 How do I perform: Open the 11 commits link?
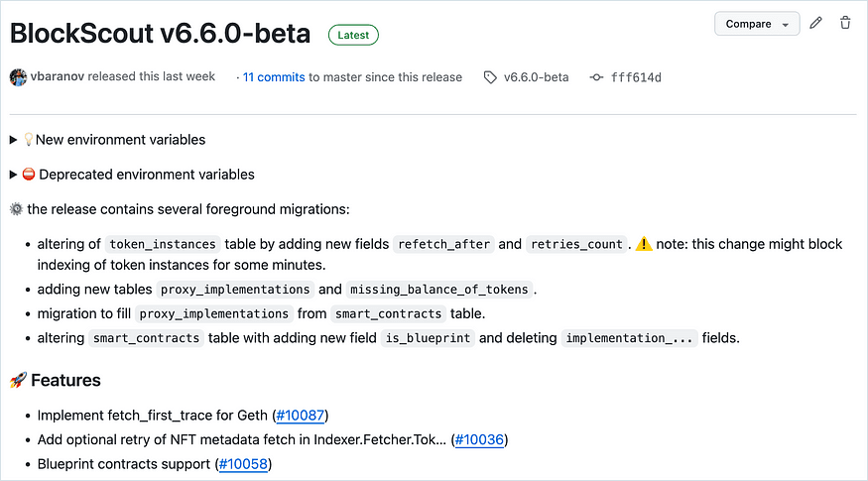[x=274, y=77]
